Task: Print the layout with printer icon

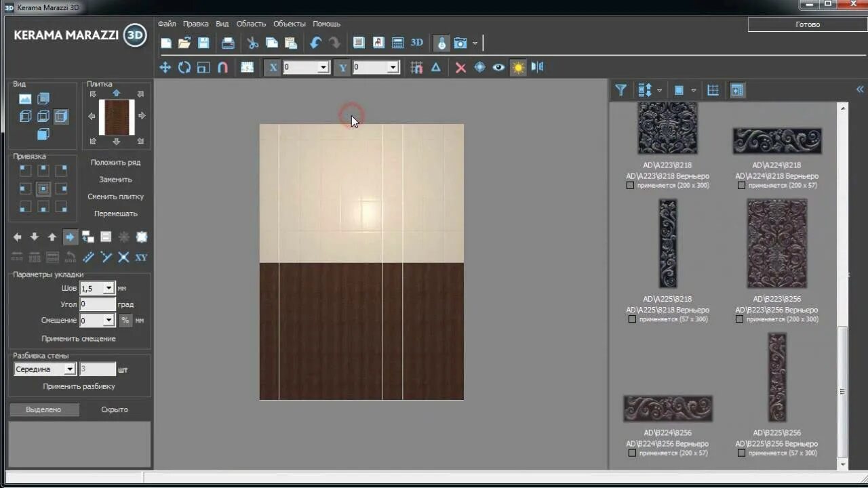Action: tap(228, 43)
